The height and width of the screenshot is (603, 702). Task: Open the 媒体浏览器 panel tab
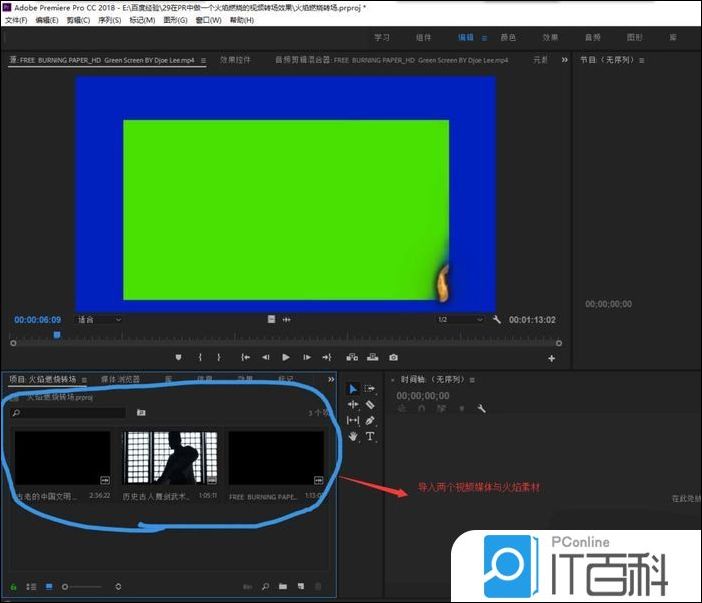(120, 380)
